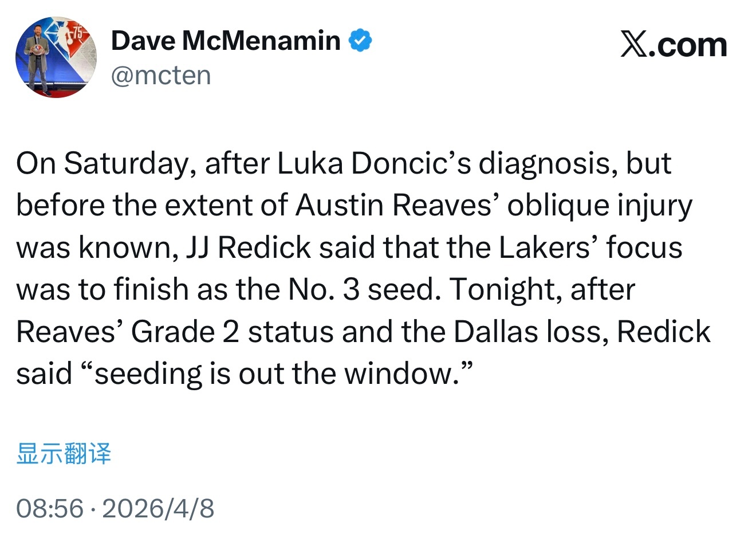
Task: Click the 2026/4/8 post date
Action: (x=158, y=508)
